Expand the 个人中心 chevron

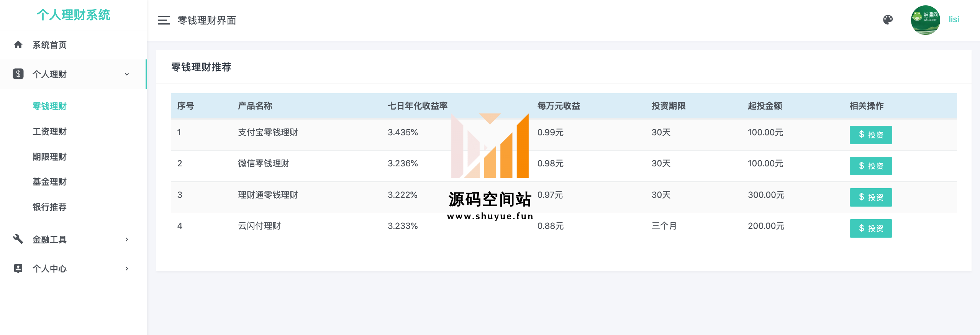click(x=127, y=269)
